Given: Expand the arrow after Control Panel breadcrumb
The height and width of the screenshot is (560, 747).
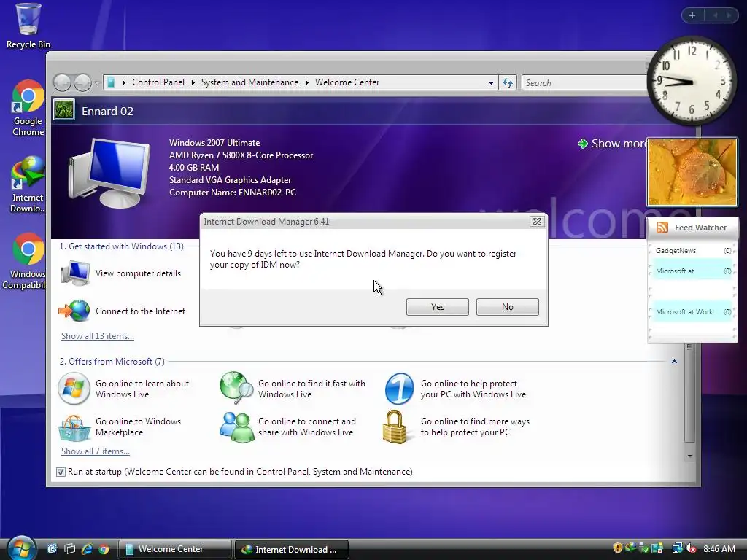Looking at the screenshot, I should tap(193, 83).
